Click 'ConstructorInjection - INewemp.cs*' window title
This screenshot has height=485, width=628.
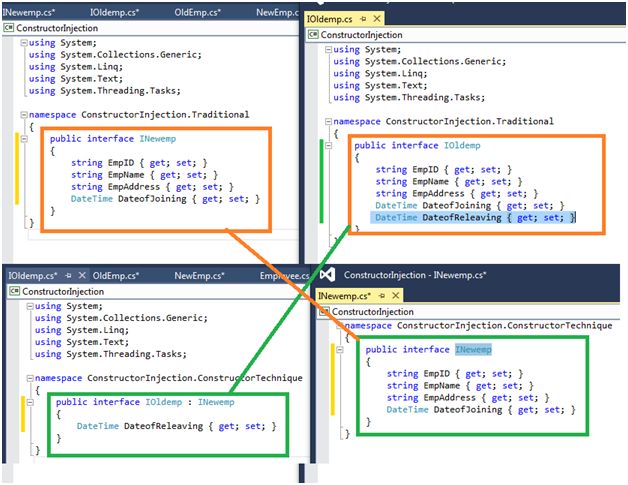(x=415, y=275)
